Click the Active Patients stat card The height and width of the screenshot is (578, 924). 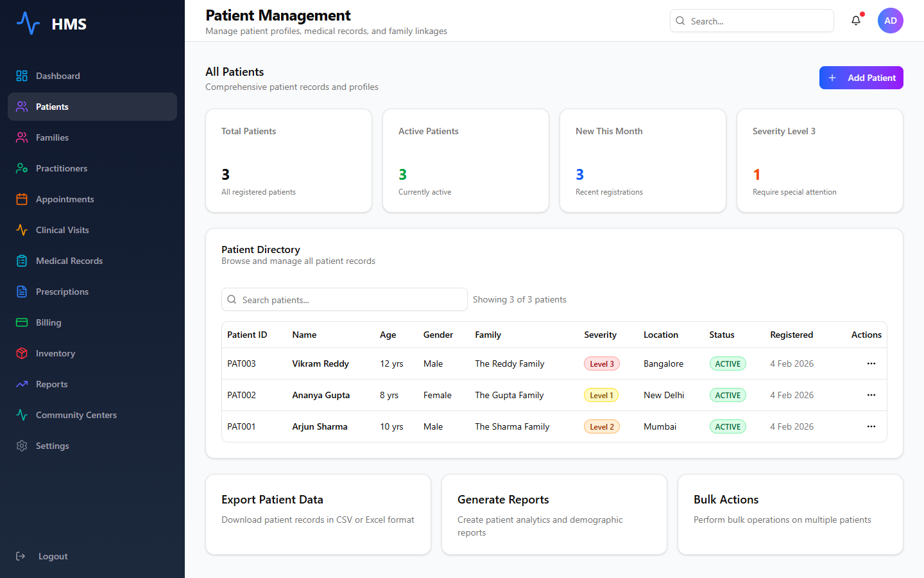tap(466, 161)
